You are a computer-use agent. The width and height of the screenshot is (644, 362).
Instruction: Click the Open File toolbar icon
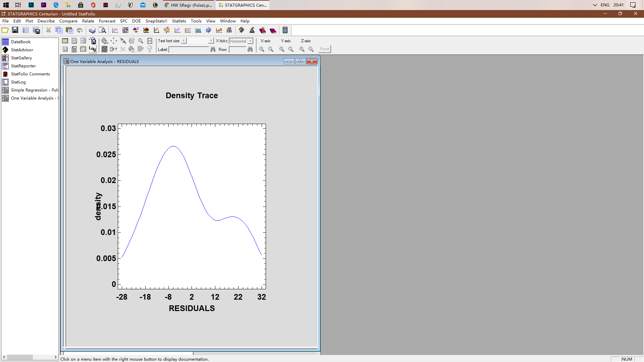click(5, 30)
